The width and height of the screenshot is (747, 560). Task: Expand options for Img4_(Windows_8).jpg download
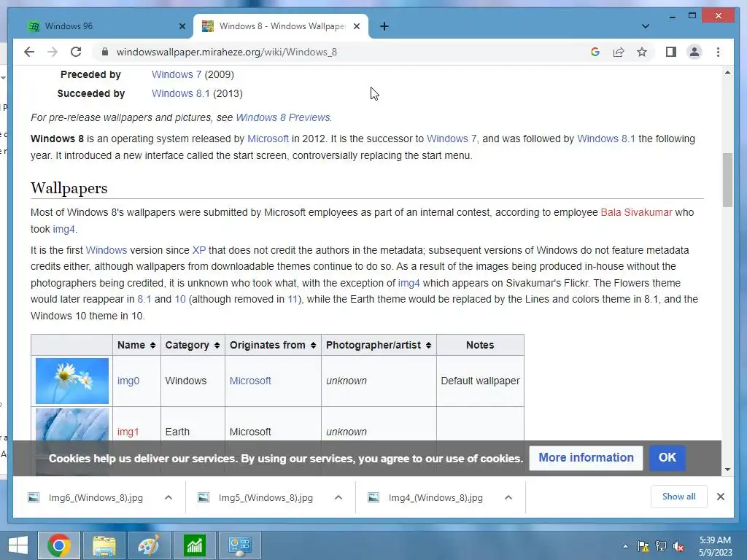coord(508,497)
